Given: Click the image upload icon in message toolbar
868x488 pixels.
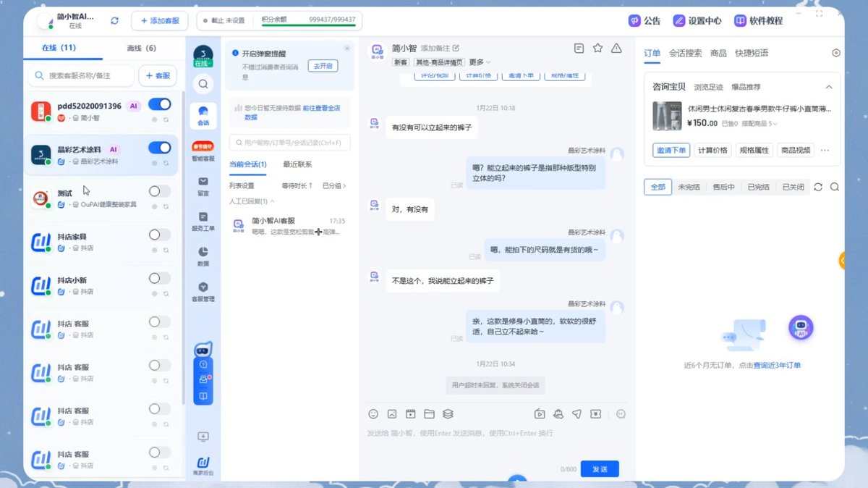Looking at the screenshot, I should 392,414.
